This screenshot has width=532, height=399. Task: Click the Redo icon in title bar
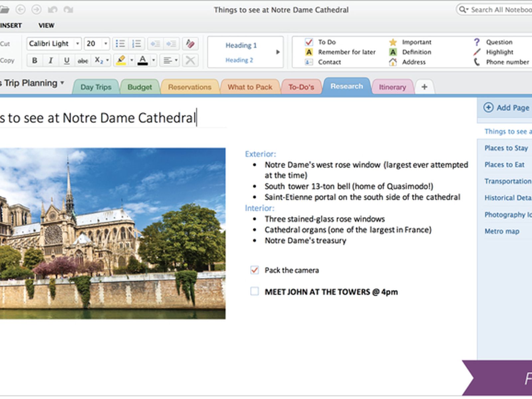click(68, 10)
